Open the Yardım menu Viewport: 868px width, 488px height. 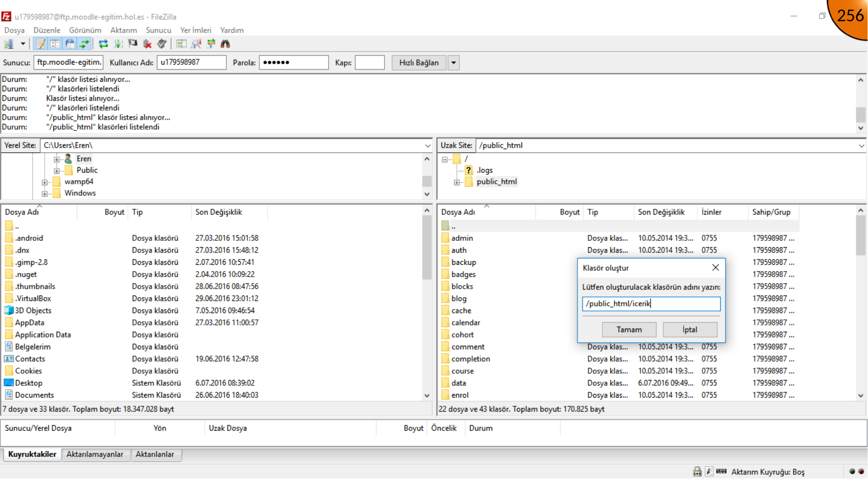(232, 30)
